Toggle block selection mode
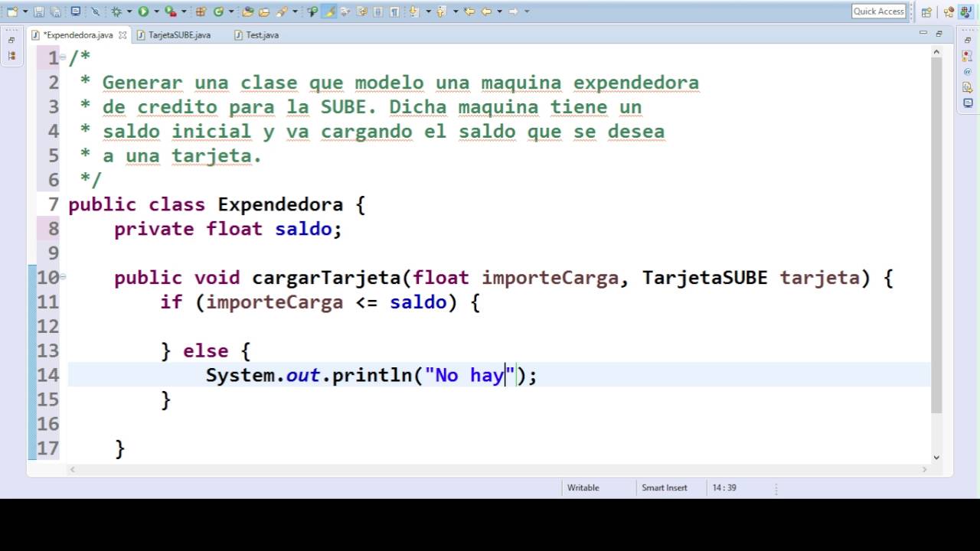The image size is (980, 551). coord(377,11)
